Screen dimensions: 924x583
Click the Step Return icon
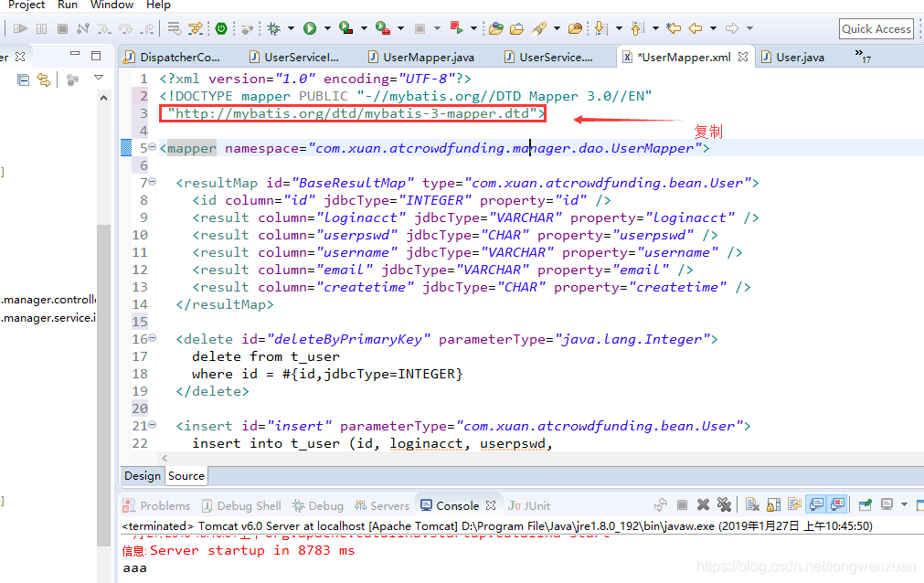point(147,28)
